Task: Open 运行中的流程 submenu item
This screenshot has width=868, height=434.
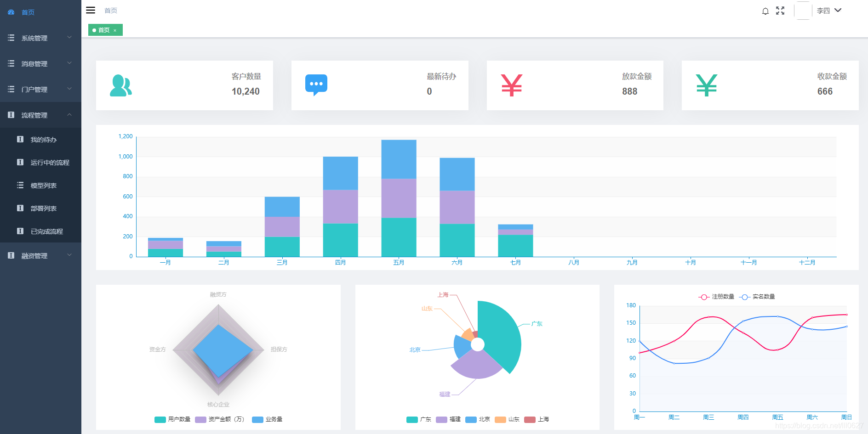Action: 40,162
